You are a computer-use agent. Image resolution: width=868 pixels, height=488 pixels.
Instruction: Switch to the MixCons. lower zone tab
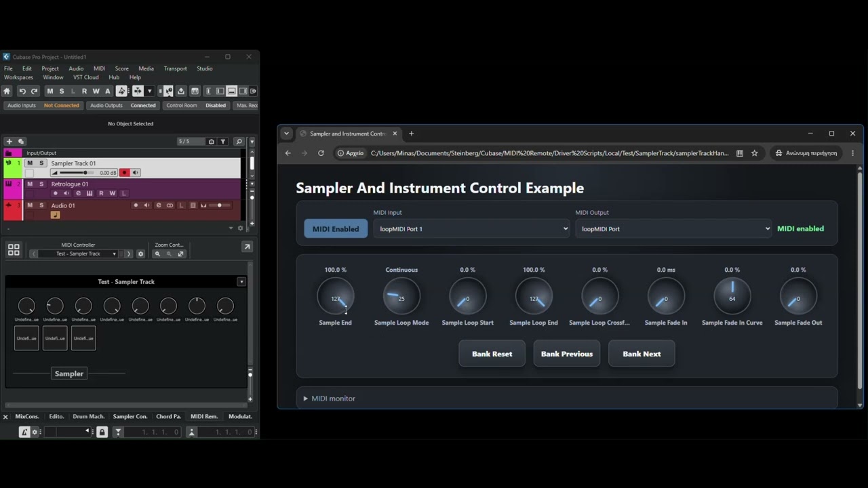pos(27,416)
